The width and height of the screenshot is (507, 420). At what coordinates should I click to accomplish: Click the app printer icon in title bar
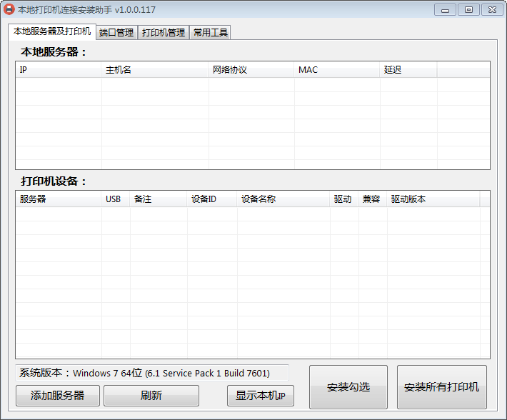point(9,10)
